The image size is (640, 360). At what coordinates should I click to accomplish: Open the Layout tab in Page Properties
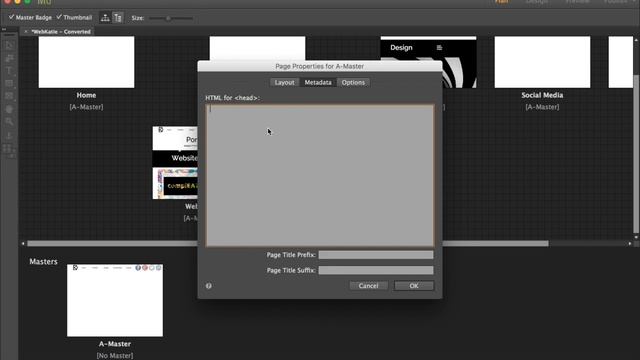point(284,82)
